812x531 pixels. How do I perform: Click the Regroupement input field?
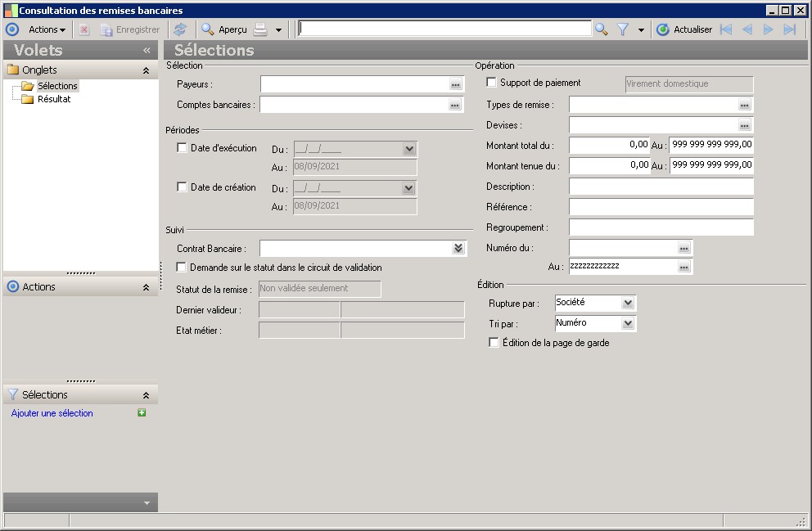[x=661, y=227]
